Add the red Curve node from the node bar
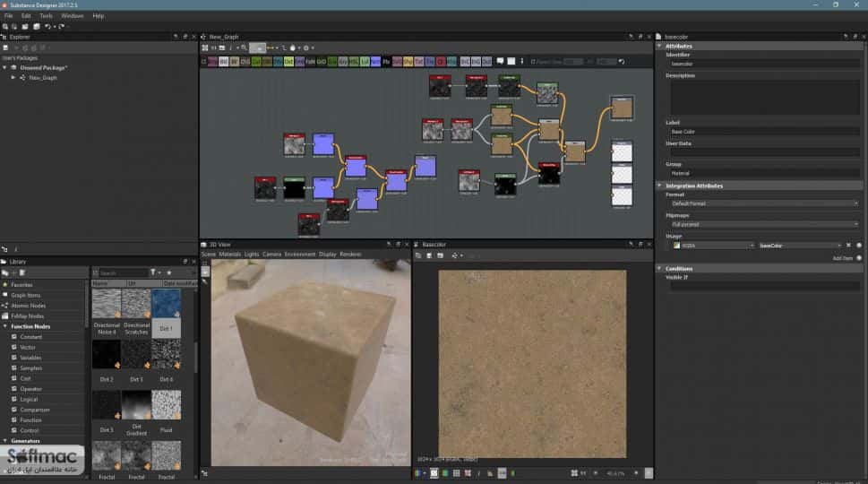This screenshot has width=868, height=484. click(x=441, y=62)
